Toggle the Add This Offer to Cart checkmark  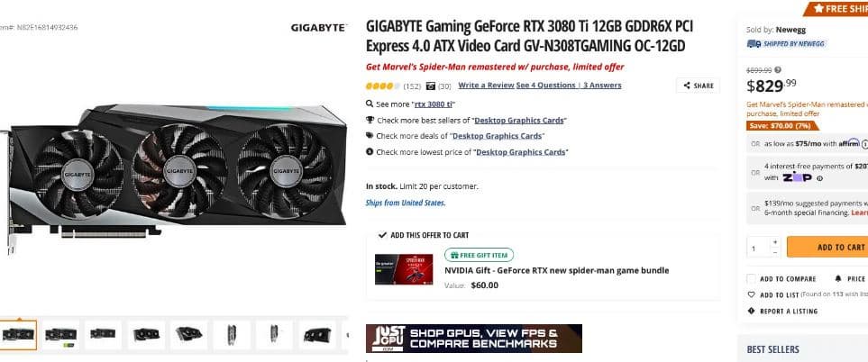click(382, 235)
